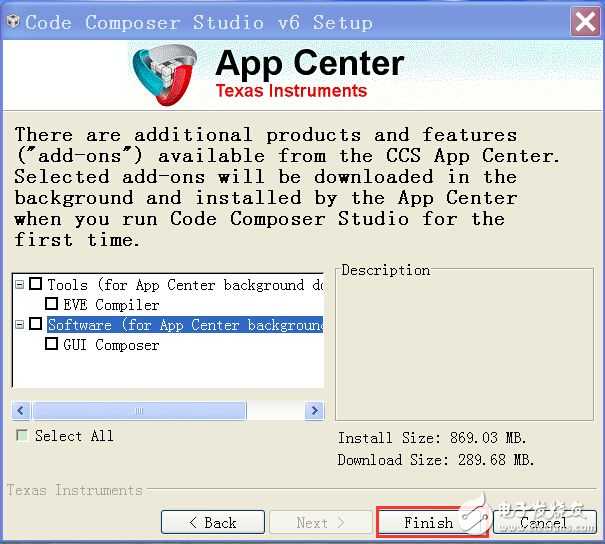Screen dimensions: 605x544
Task: Click the Install Size: 869.03 MB text
Action: 432,438
